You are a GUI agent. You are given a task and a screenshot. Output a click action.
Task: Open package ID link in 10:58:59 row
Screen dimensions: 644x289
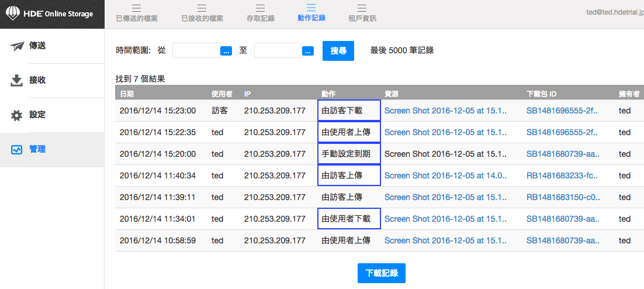[x=563, y=240]
